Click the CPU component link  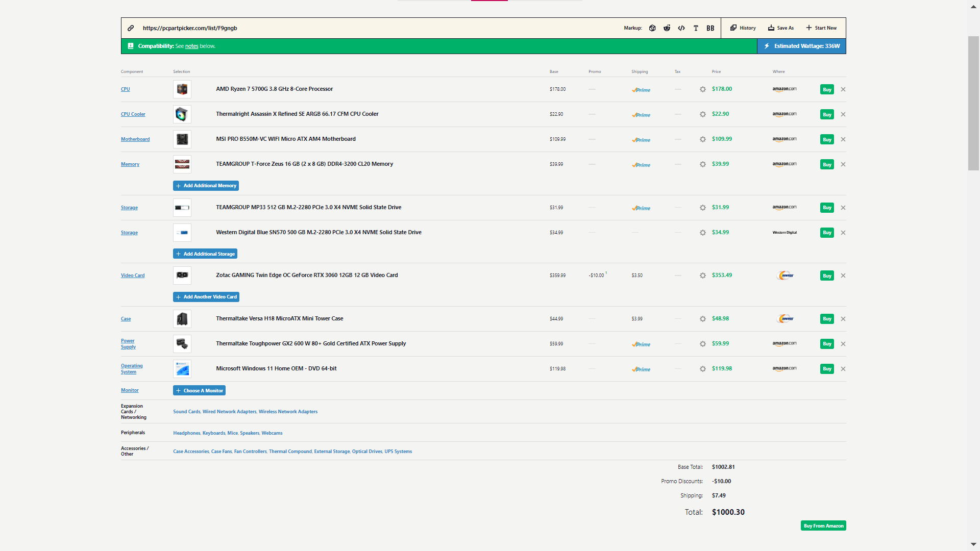[125, 89]
